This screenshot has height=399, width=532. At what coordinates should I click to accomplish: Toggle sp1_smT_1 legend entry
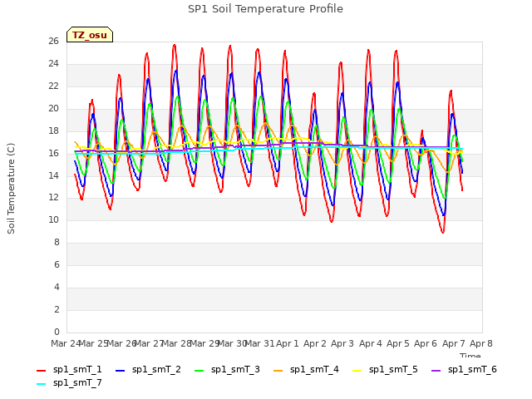69,369
